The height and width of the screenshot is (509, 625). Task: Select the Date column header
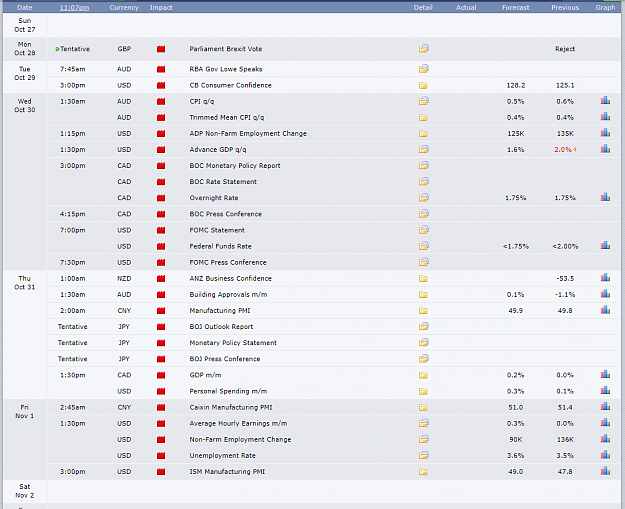(x=25, y=8)
